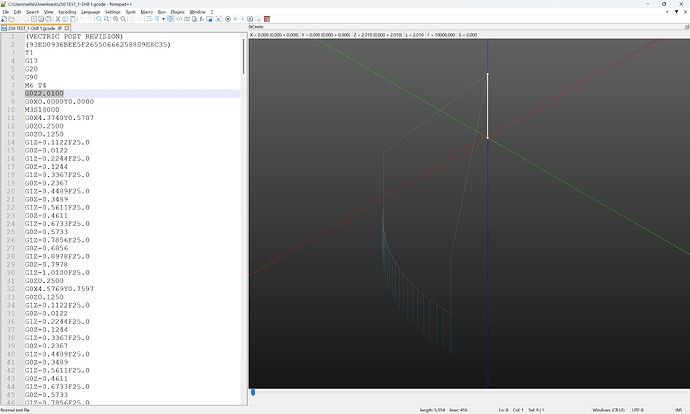Open the Encoding menu

click(x=67, y=12)
